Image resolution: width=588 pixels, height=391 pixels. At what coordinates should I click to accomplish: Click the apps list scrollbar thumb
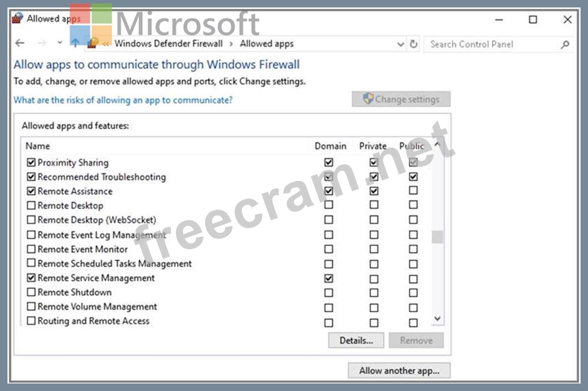(437, 237)
